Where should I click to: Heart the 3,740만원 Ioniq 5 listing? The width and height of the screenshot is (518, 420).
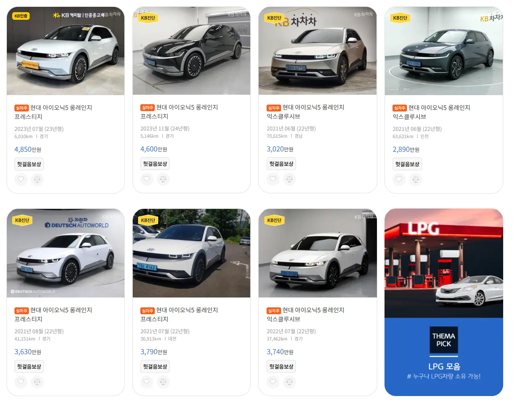273,382
